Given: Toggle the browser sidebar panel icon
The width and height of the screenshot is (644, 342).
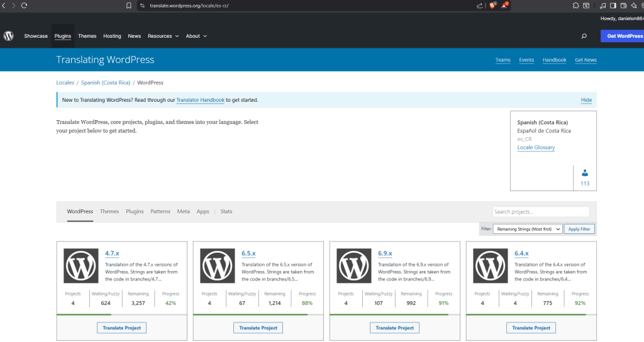Looking at the screenshot, I should [x=613, y=5].
